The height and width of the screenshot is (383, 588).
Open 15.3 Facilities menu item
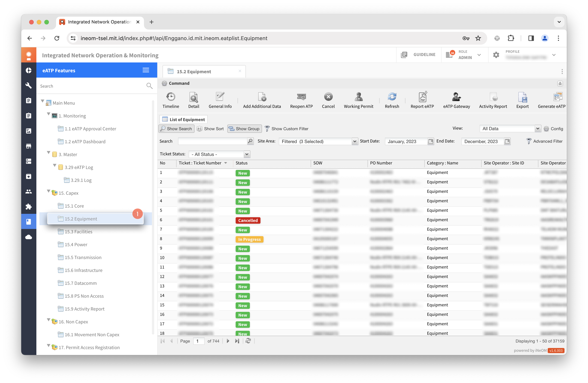(x=78, y=231)
